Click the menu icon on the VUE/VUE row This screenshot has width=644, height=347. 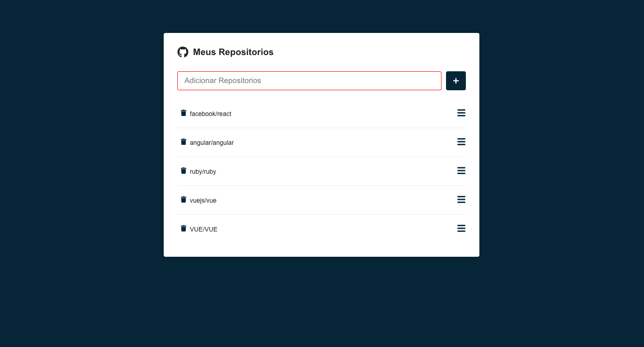pyautogui.click(x=461, y=228)
